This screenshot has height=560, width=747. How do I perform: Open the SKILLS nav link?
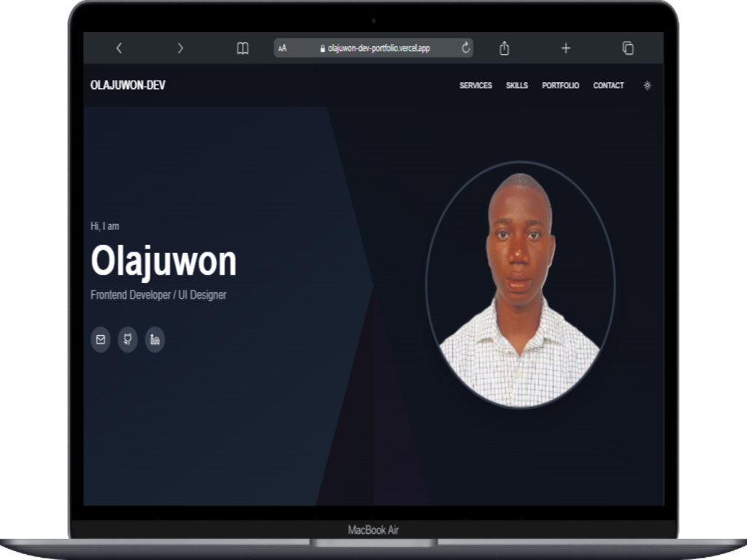coord(517,85)
